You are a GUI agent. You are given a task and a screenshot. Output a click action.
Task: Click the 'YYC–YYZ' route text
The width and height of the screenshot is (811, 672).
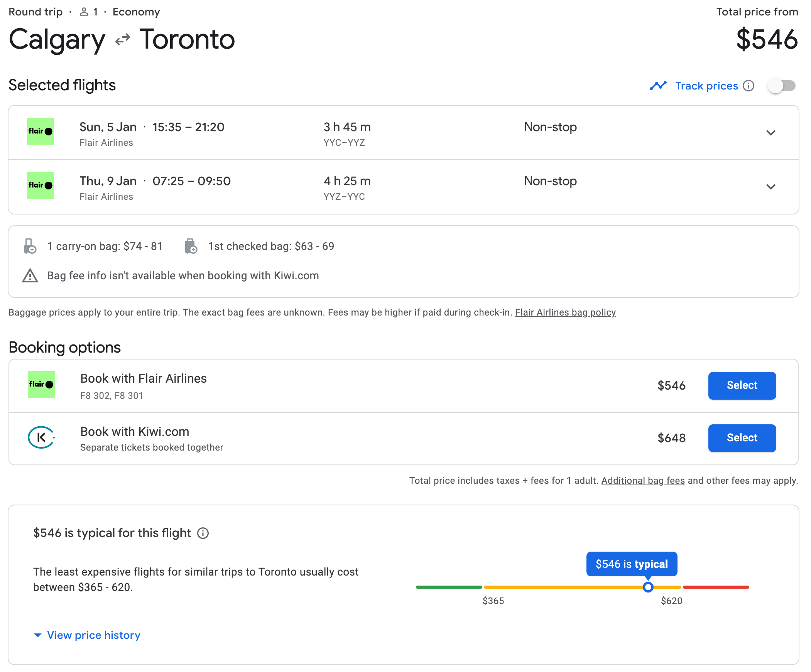pos(344,142)
